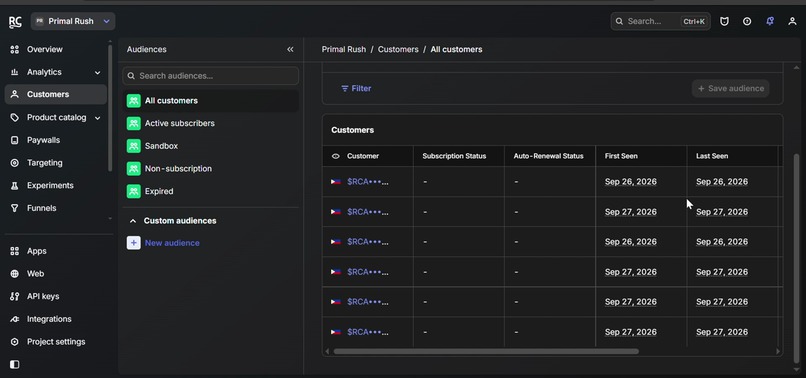Click the API keys icon
This screenshot has width=806, height=378.
(x=14, y=296)
